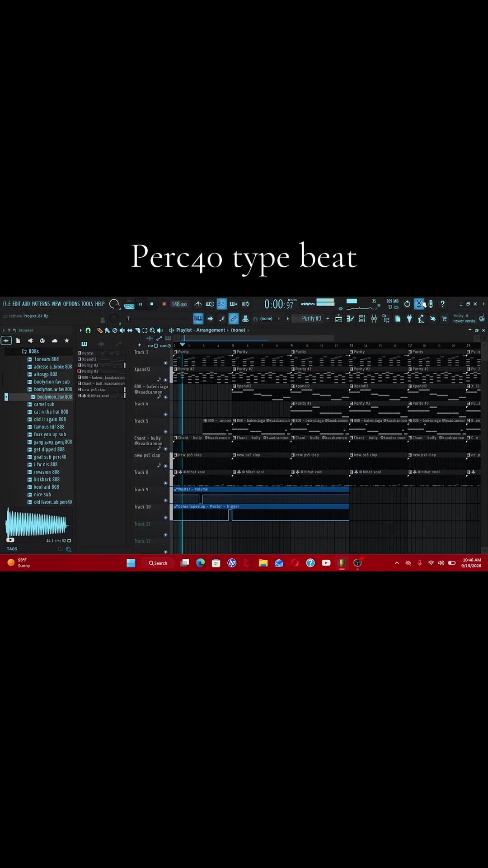This screenshot has width=488, height=868.
Task: Open the mixer view icon
Action: 374,319
